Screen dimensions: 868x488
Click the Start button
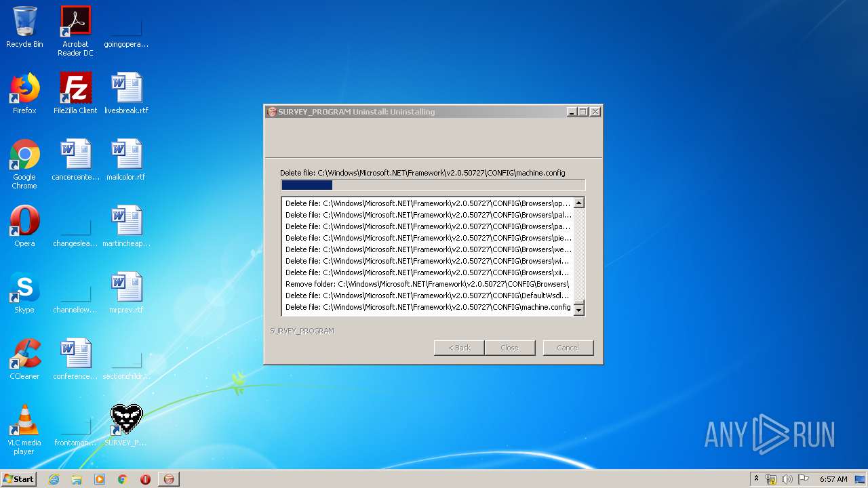(18, 479)
